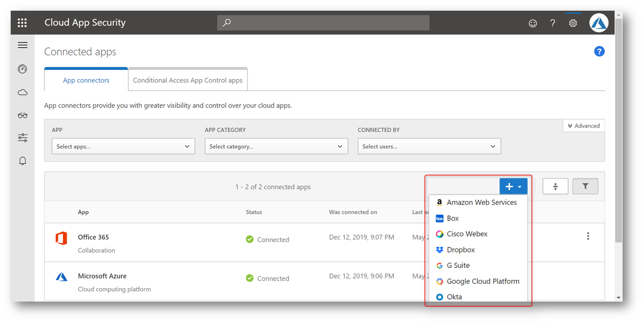Image resolution: width=644 pixels, height=329 pixels.
Task: Click the Google Cloud Platform logo icon
Action: (440, 282)
